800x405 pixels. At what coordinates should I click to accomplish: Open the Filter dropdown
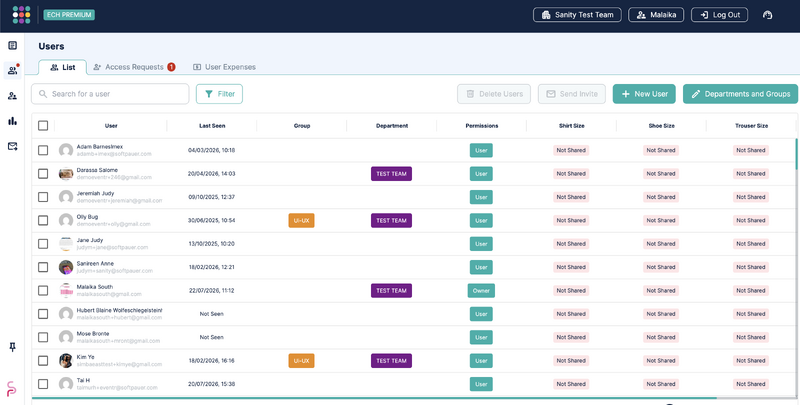click(219, 94)
